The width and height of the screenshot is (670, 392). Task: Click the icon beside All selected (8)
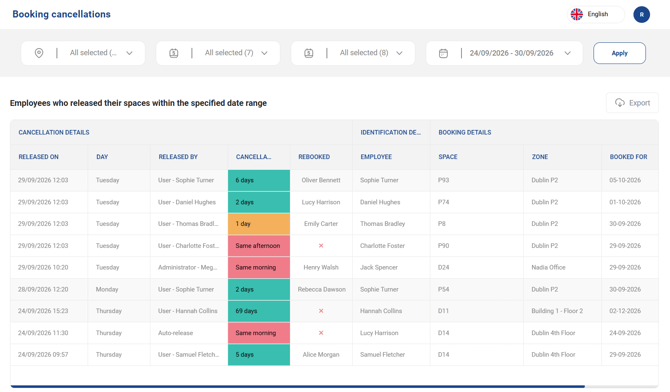coord(309,53)
